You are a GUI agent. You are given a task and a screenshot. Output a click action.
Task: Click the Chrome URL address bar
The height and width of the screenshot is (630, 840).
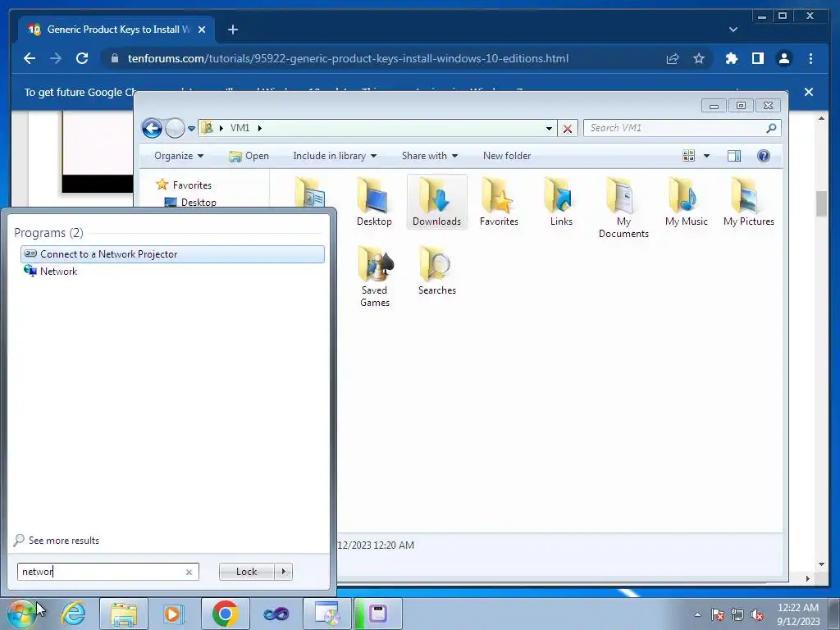(348, 58)
